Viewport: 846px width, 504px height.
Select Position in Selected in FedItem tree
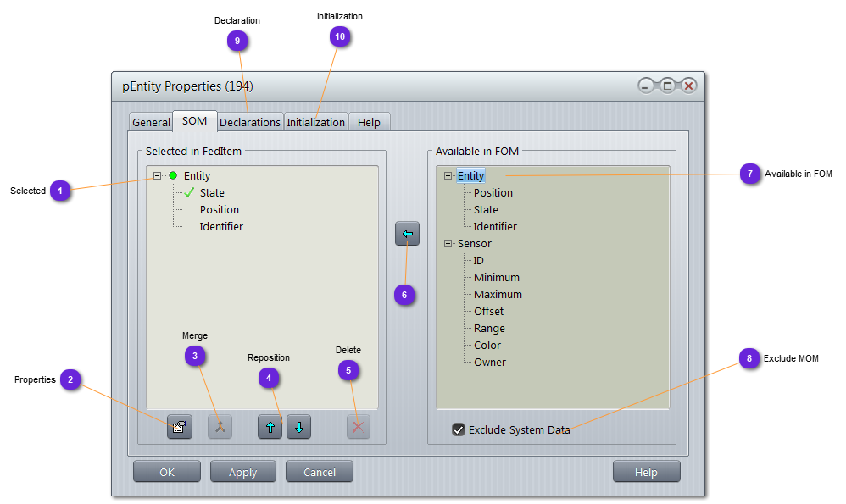219,210
